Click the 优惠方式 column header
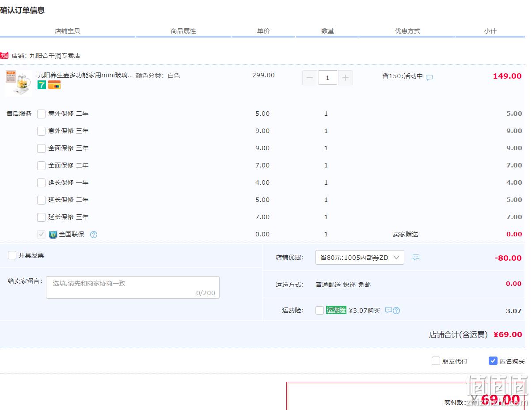The image size is (532, 410). 407,31
